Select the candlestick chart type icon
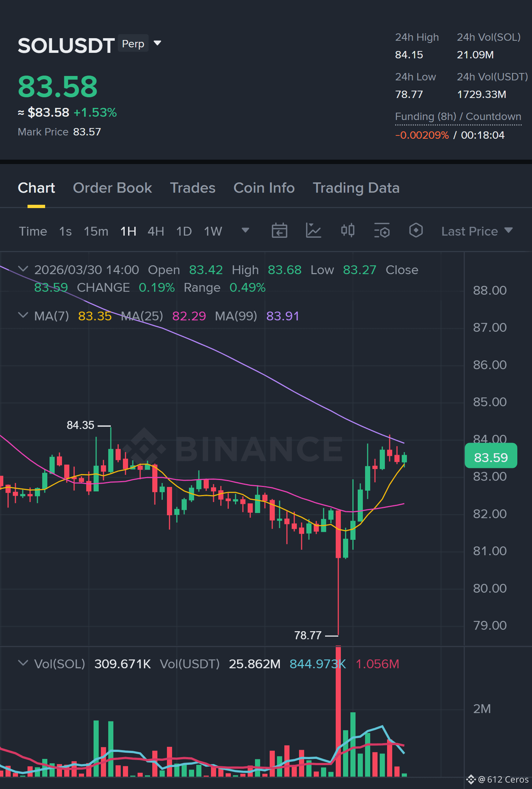 (x=347, y=231)
